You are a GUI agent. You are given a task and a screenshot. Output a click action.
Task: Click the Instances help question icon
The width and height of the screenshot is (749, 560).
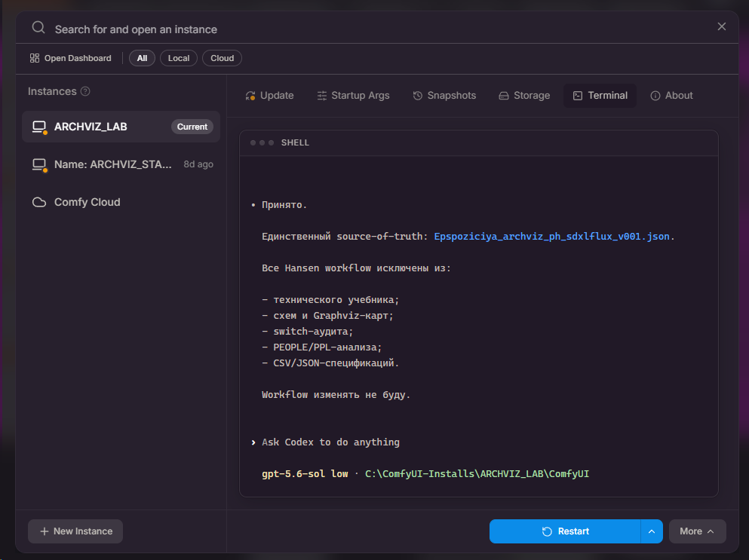(x=85, y=91)
